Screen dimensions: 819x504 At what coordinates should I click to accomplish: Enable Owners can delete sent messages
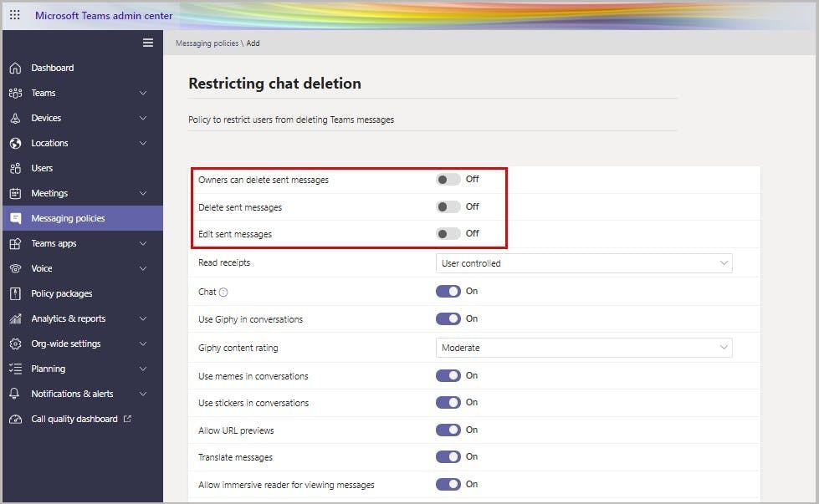[448, 180]
